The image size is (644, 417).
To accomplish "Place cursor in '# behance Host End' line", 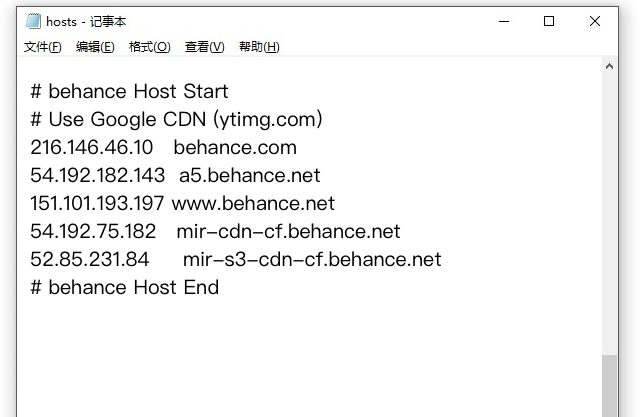I will (x=125, y=287).
